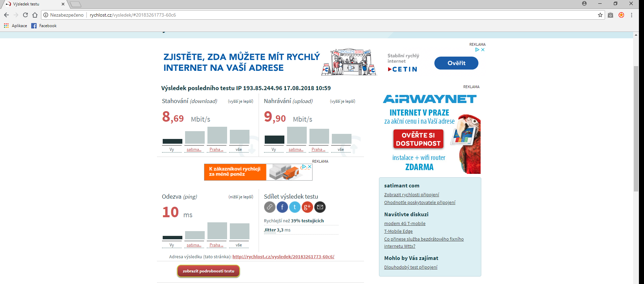
Task: Click the Jitter label
Action: 270,230
